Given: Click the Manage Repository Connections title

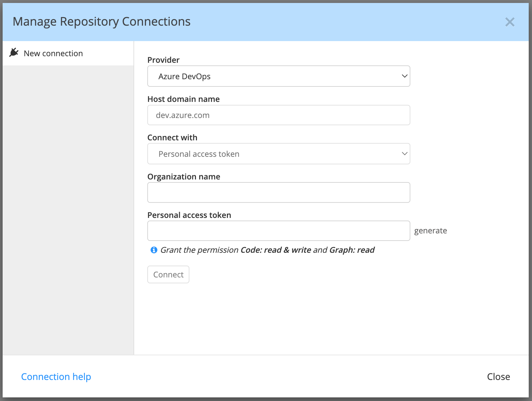Looking at the screenshot, I should 101,21.
